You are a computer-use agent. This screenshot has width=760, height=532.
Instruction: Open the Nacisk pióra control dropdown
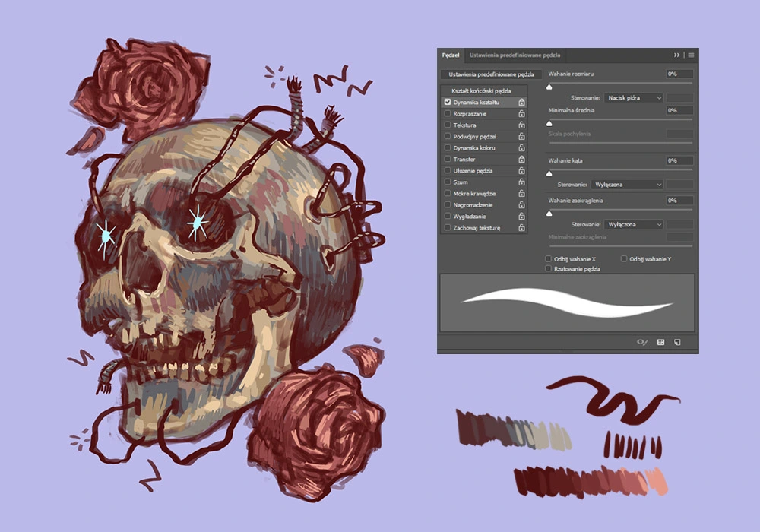click(634, 98)
